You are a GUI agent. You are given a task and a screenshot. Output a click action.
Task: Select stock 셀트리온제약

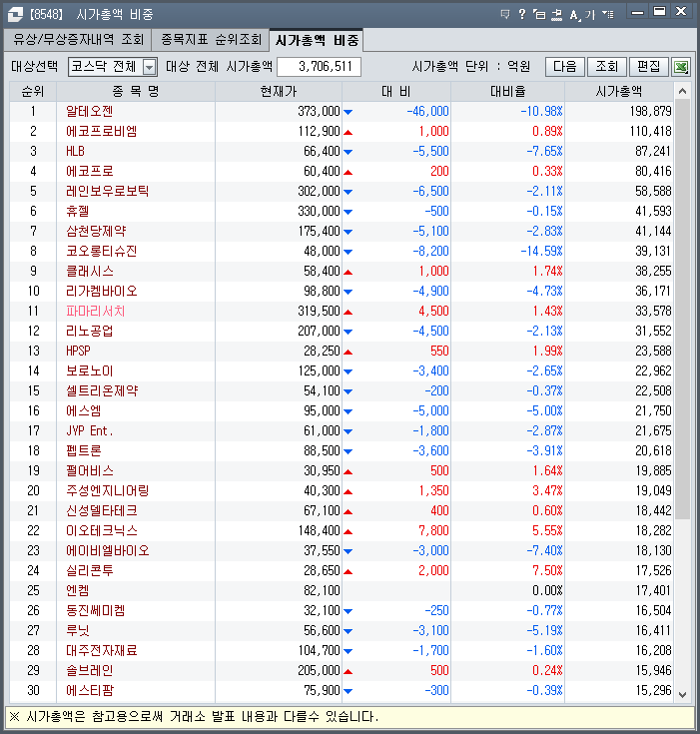pos(102,390)
